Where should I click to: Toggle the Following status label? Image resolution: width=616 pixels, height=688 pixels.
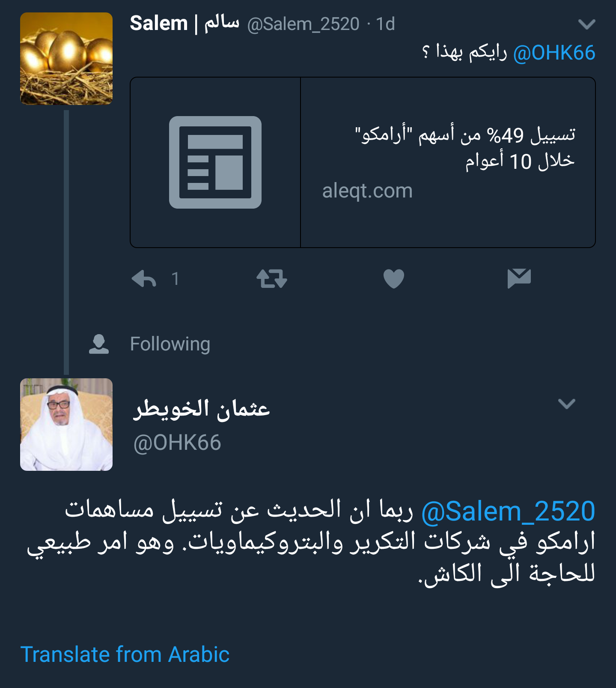[x=170, y=344]
